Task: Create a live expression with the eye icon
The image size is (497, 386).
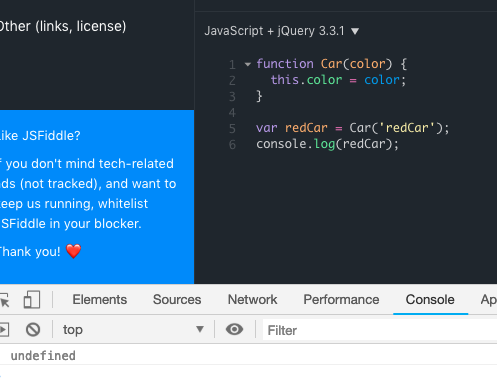Action: 234,329
